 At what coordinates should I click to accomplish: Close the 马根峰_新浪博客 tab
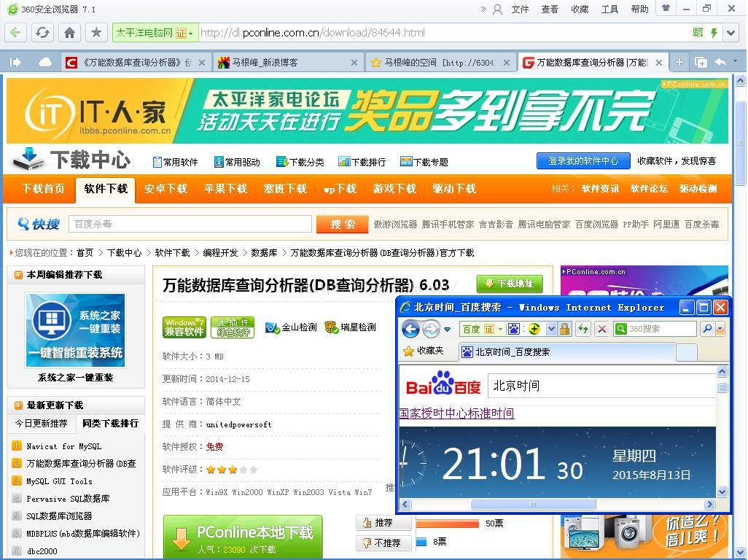click(354, 63)
